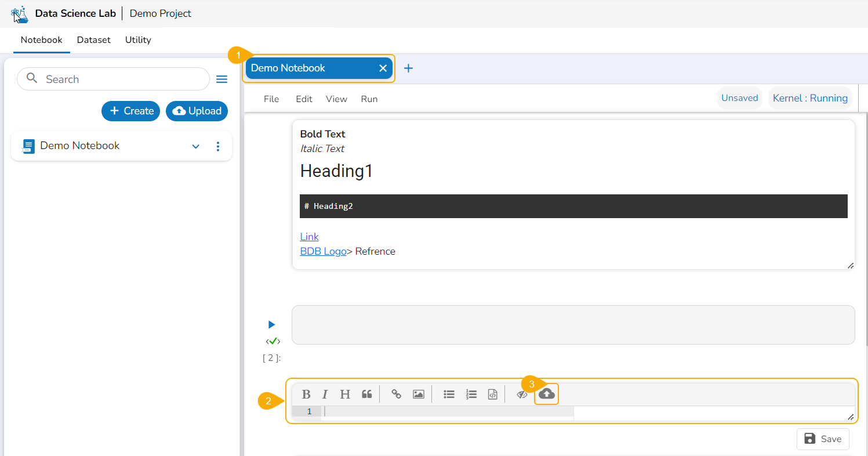868x456 pixels.
Task: Click the Upload button in sidebar
Action: (197, 111)
